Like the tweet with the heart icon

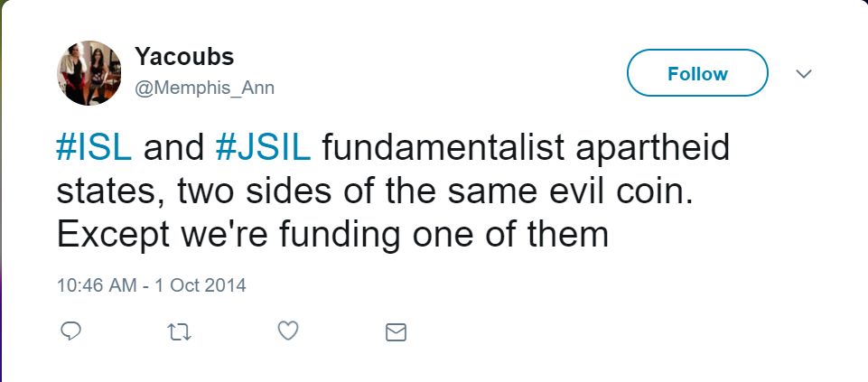[x=287, y=332]
